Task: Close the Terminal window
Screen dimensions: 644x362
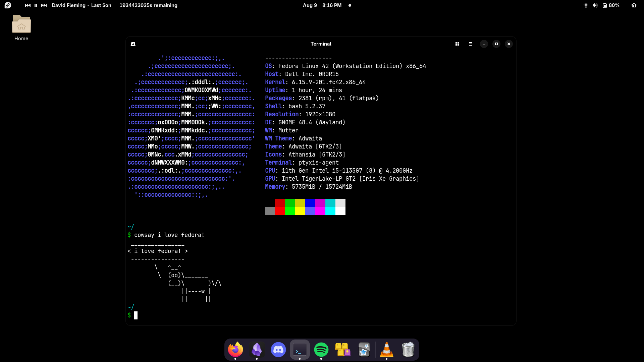Action: (x=509, y=44)
